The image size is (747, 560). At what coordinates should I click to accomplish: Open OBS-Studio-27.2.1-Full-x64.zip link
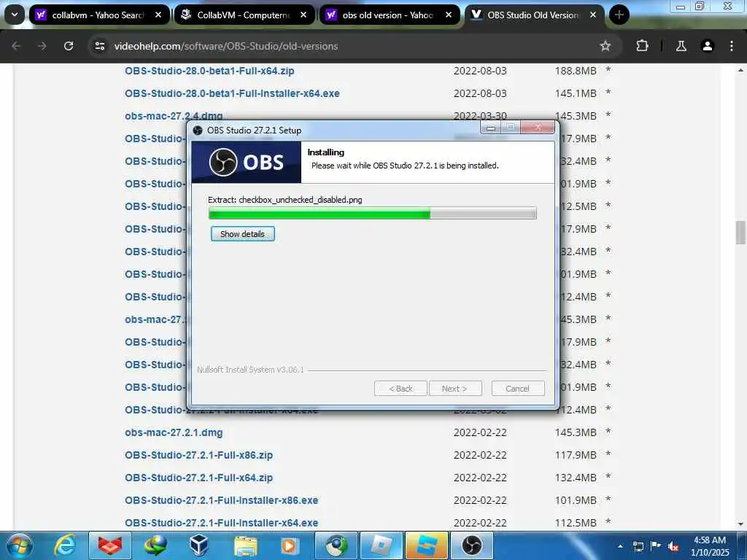pos(198,478)
